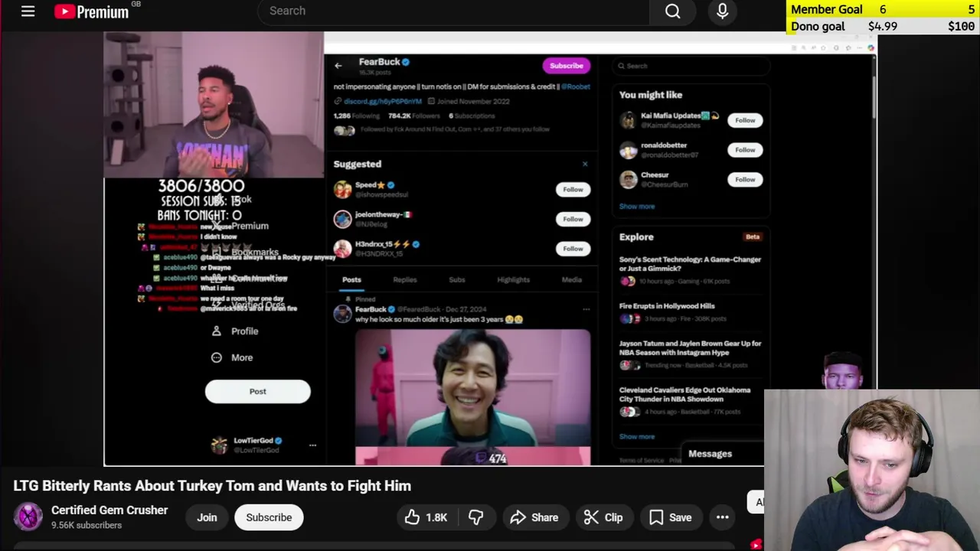Create a Clip of the video
The height and width of the screenshot is (551, 980).
click(x=603, y=517)
